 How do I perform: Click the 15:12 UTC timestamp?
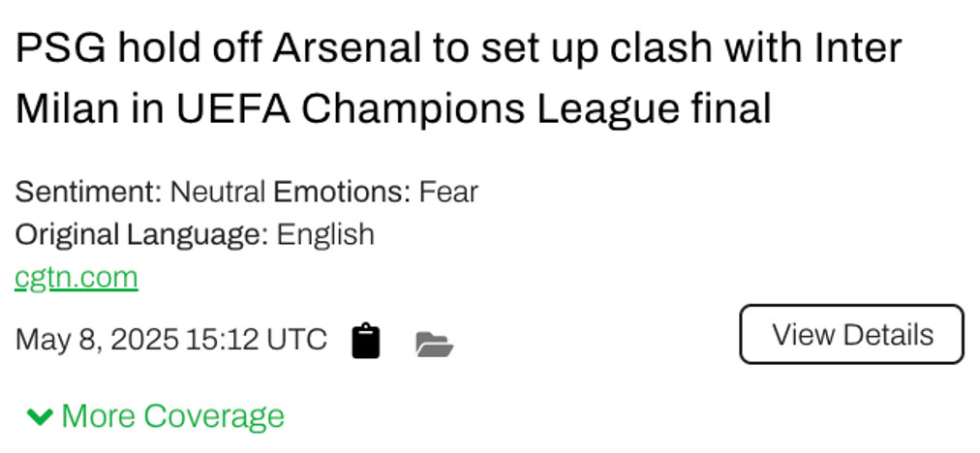point(257,340)
